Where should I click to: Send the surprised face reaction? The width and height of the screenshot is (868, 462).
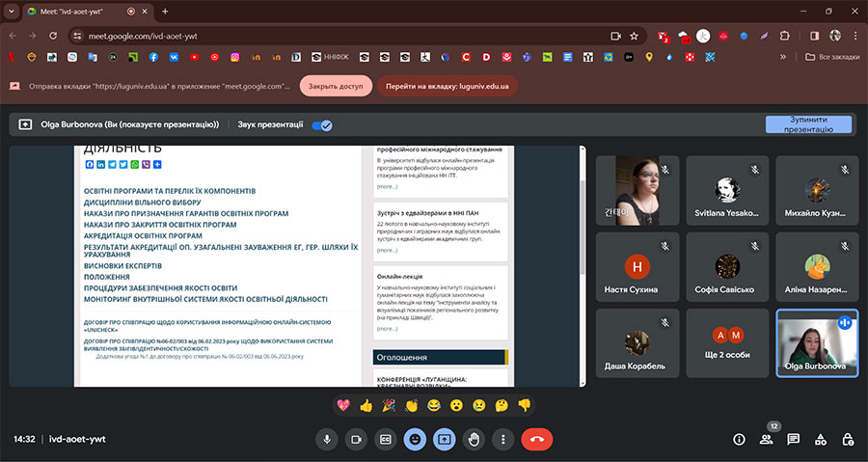(456, 405)
